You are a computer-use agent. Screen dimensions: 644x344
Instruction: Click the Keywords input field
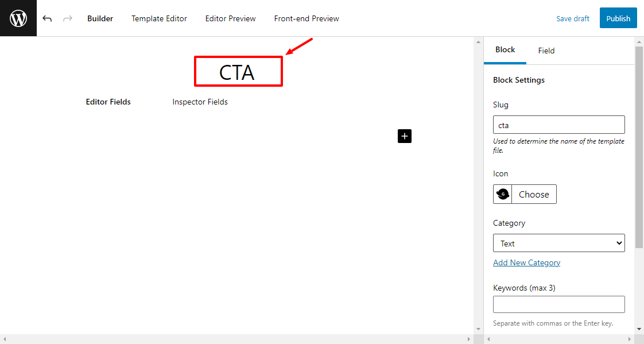point(558,304)
